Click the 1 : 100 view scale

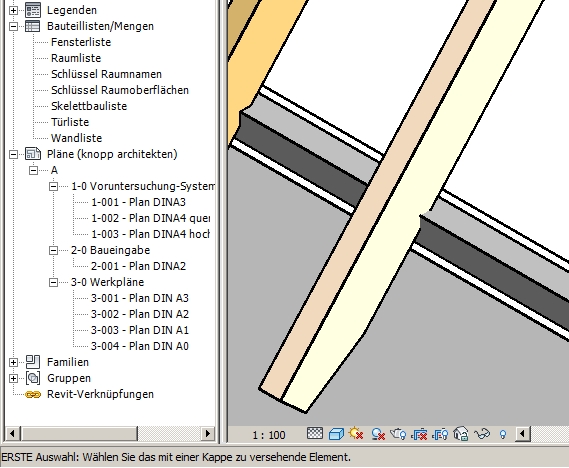pyautogui.click(x=269, y=435)
